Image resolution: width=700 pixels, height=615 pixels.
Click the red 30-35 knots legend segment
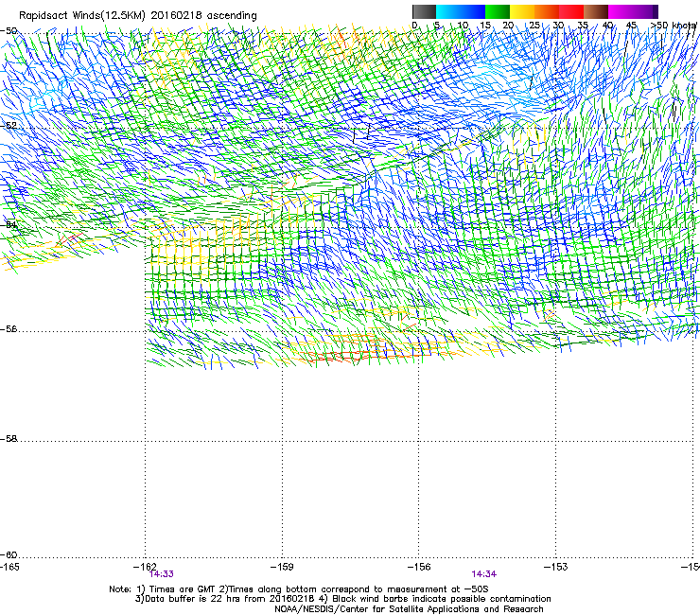point(571,11)
